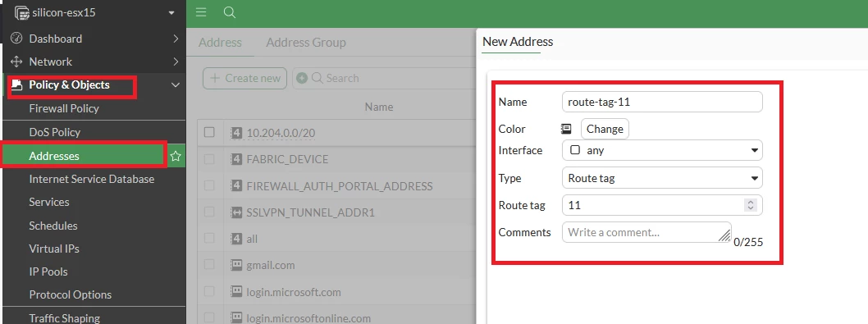Click the Name field containing route-tag-11
This screenshot has height=324, width=868.
[x=662, y=102]
